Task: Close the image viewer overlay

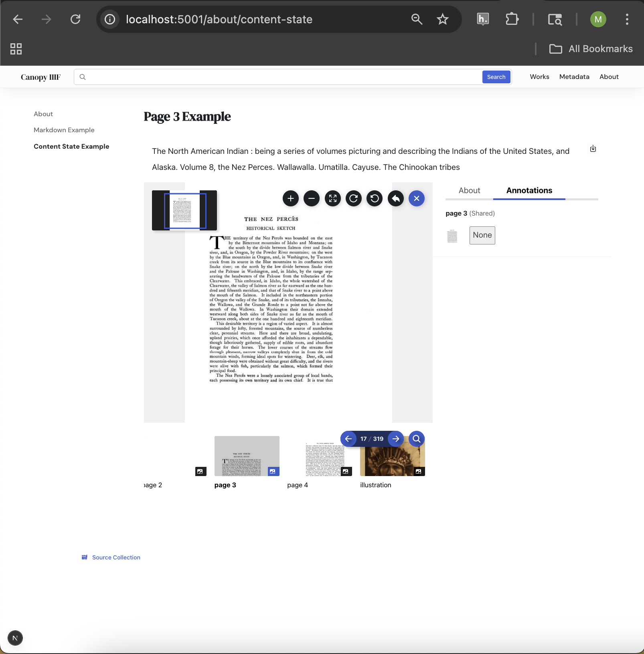Action: pos(417,198)
